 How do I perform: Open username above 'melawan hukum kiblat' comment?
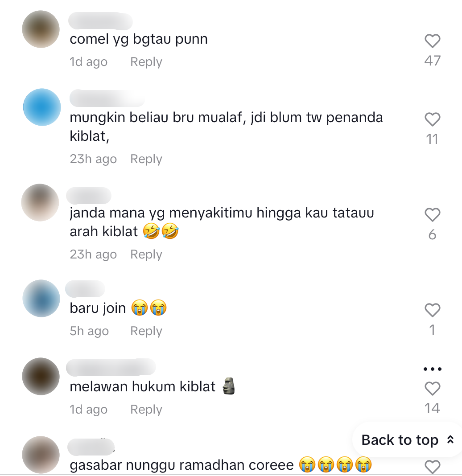pos(111,367)
